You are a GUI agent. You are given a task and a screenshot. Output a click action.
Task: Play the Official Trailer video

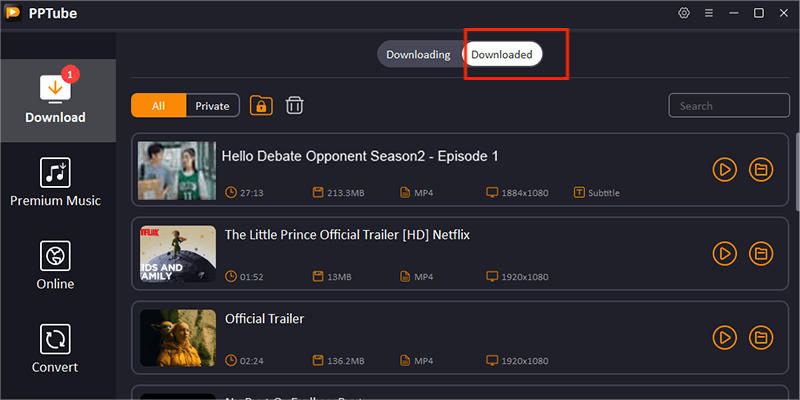(x=725, y=337)
